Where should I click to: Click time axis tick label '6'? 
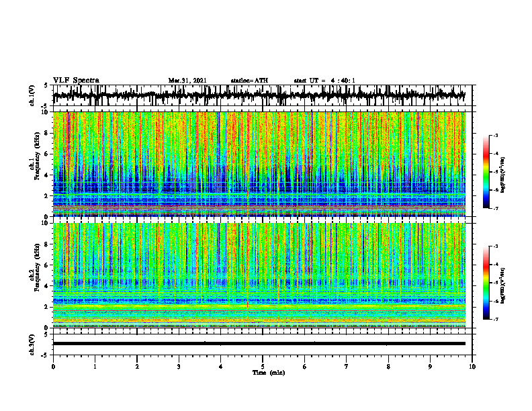click(305, 367)
